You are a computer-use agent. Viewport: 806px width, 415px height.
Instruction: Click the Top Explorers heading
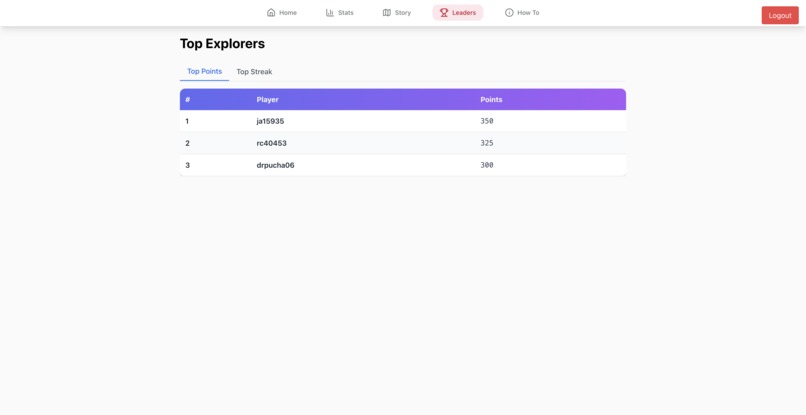222,44
